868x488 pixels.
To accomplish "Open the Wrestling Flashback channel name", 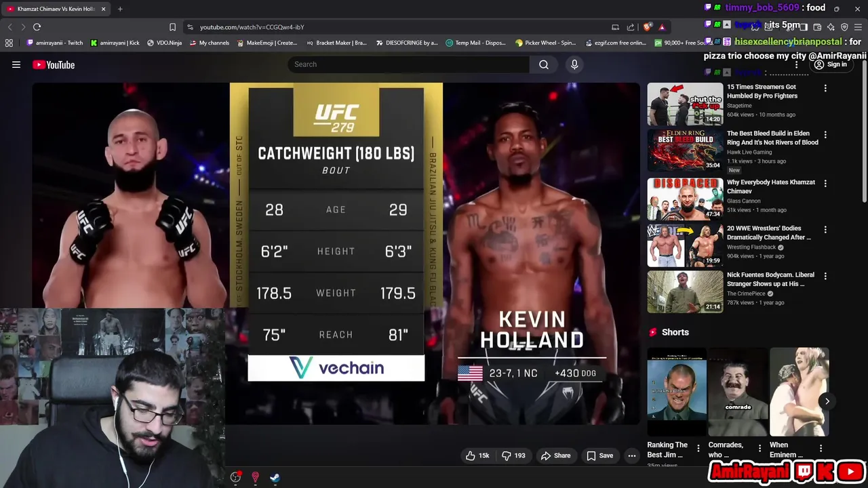I will pyautogui.click(x=751, y=247).
